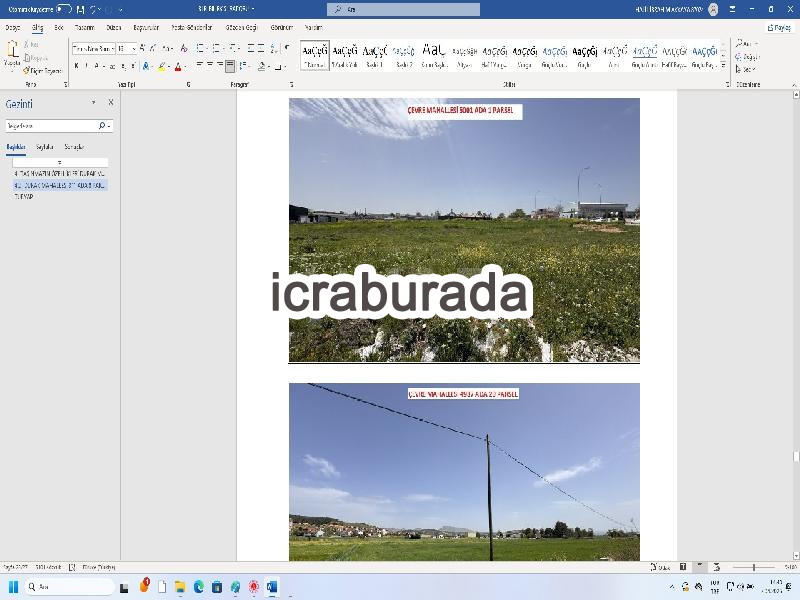
Task: Apply bold with the K button
Action: tap(77, 66)
